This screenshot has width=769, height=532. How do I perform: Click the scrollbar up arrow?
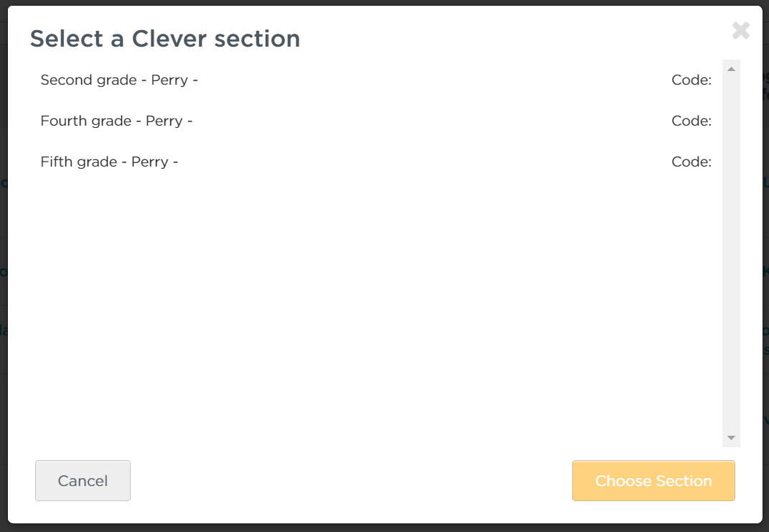(x=731, y=69)
